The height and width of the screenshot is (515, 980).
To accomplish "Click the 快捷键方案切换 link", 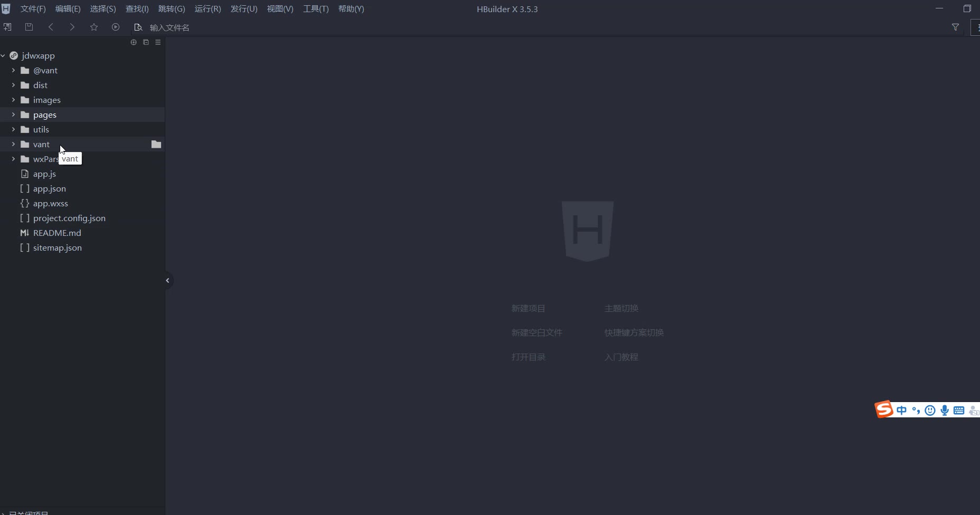I will [634, 332].
